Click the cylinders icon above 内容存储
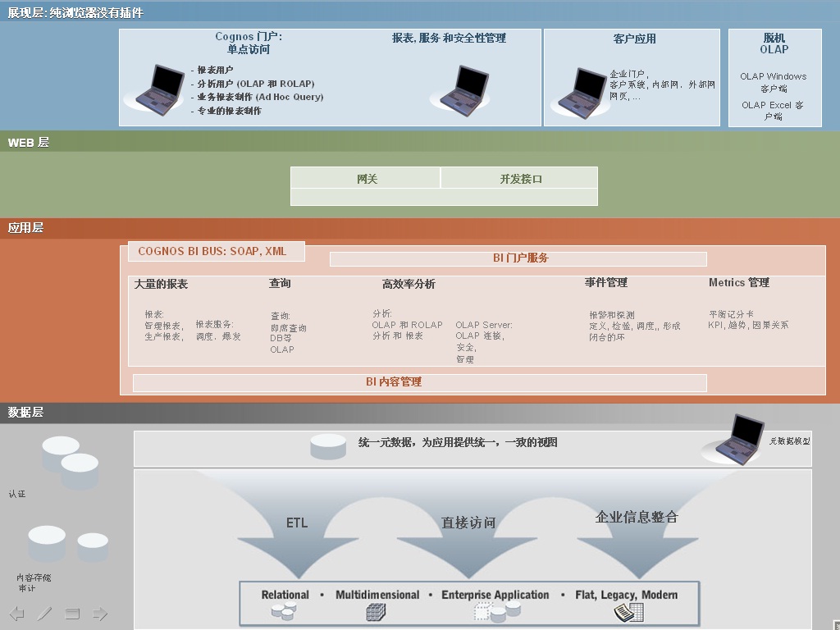Viewport: 840px width, 630px height. (x=68, y=544)
